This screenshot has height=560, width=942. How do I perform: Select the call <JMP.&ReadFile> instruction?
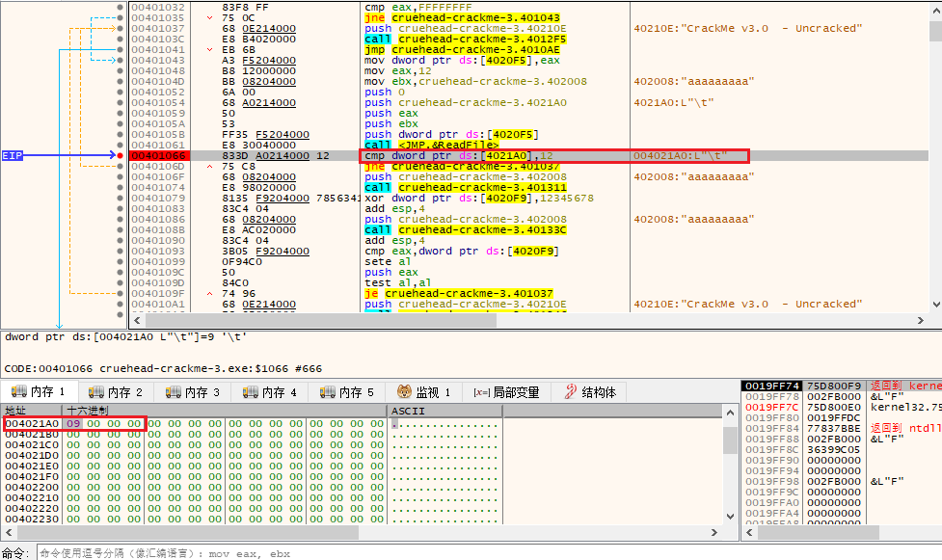(431, 145)
